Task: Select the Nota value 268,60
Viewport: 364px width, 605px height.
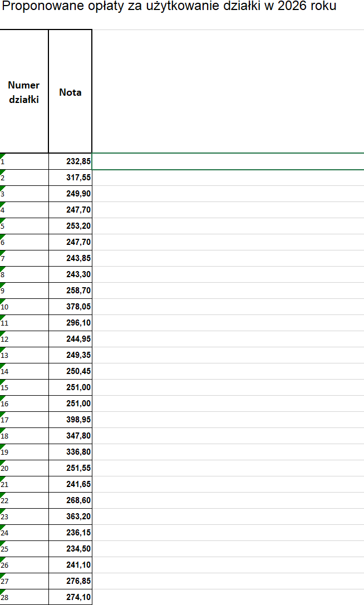Action: tap(70, 500)
